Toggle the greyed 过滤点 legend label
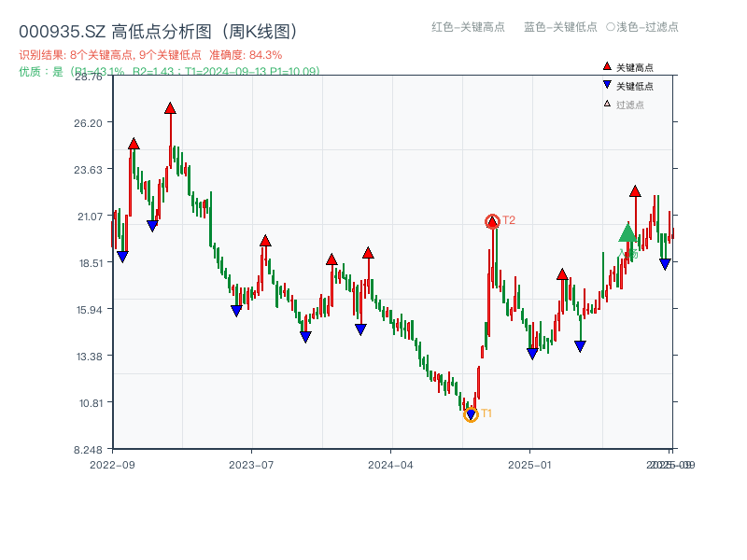Viewport: 747px width, 560px height. point(629,105)
